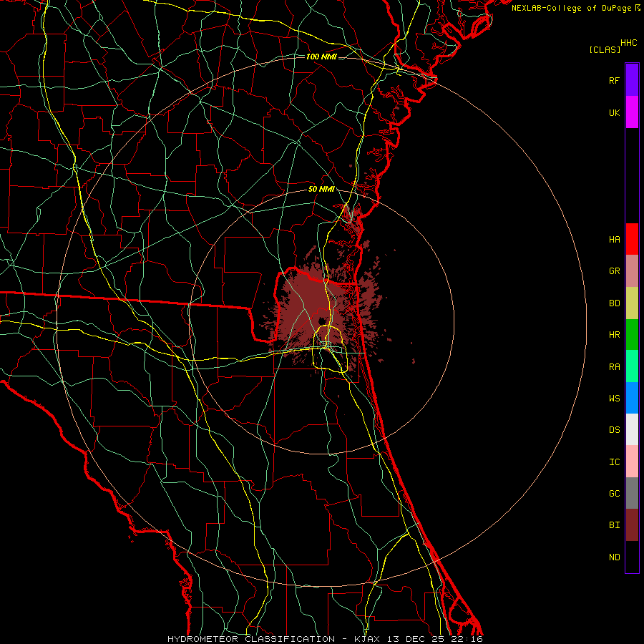The image size is (644, 644).
Task: Click the RA legend label
Action: [x=614, y=367]
